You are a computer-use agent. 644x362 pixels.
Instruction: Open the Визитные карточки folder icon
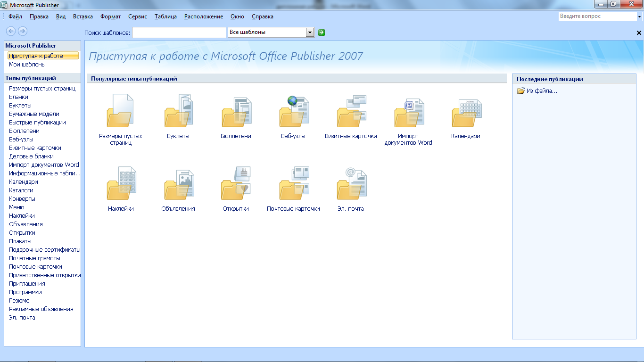click(x=351, y=111)
